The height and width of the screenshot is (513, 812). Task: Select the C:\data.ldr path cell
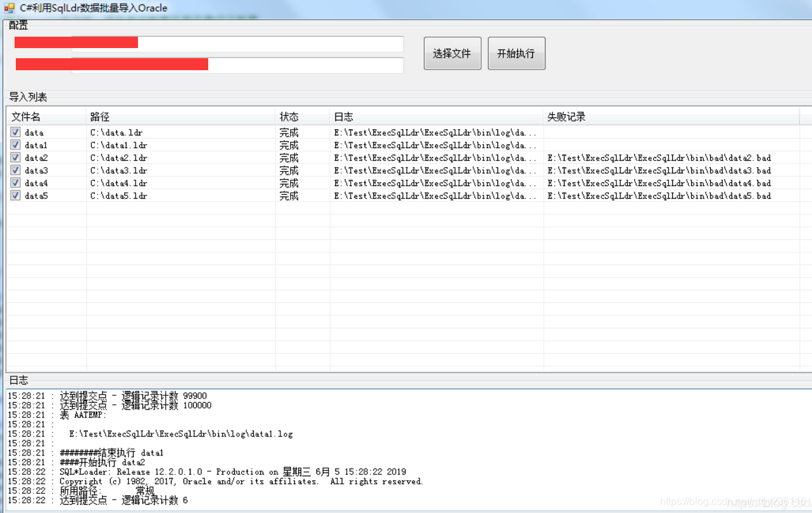pos(116,133)
